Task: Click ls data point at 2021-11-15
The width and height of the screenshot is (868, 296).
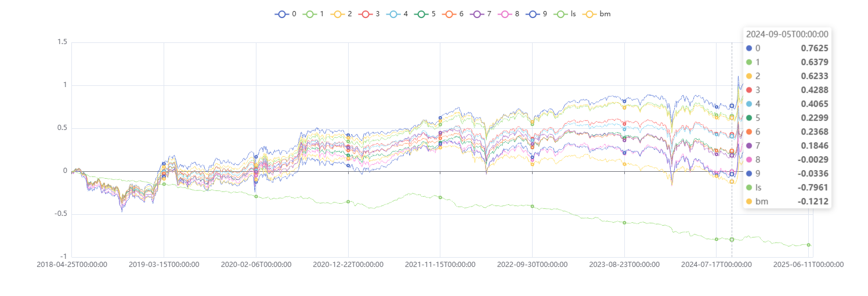Action: 440,197
